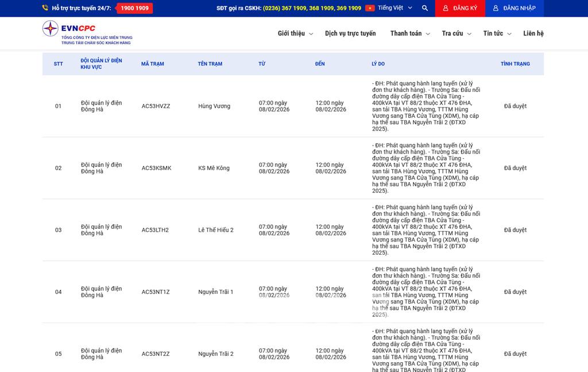Click the Vietnam flag icon
This screenshot has height=372, width=588.
tap(370, 8)
